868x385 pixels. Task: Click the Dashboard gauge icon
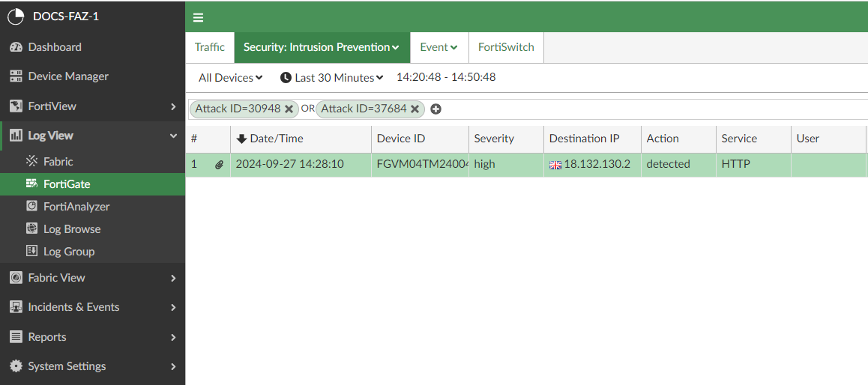16,47
